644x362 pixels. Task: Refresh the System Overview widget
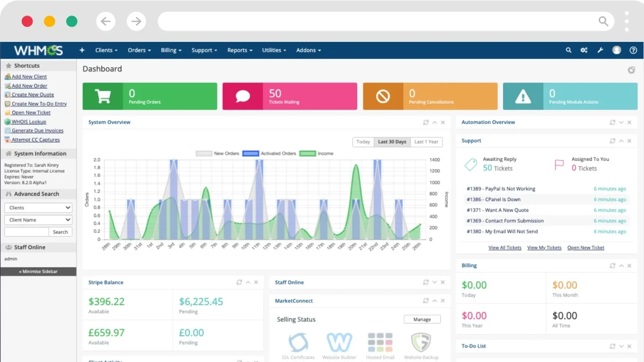(x=426, y=122)
